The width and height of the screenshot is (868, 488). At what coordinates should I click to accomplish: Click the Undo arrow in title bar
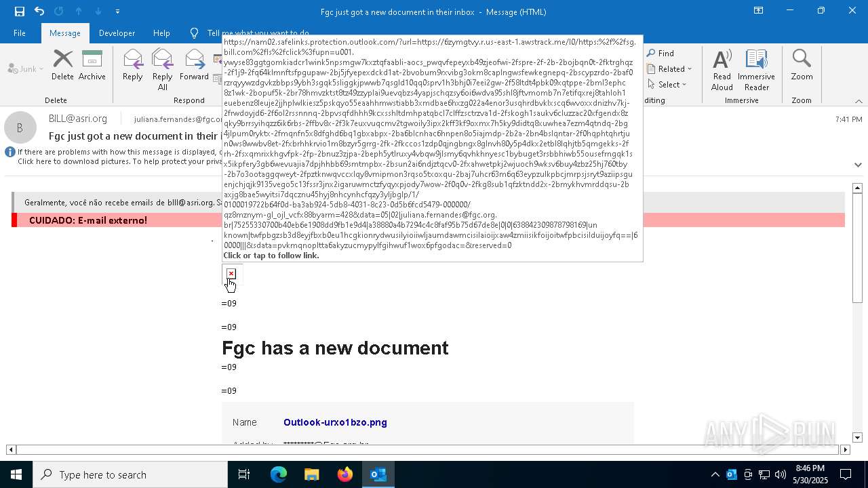(x=39, y=12)
